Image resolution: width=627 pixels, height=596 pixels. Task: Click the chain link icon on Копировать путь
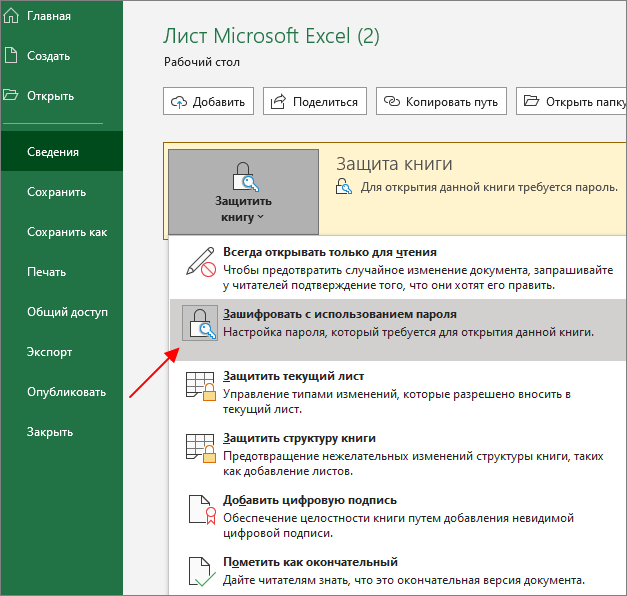pos(391,101)
